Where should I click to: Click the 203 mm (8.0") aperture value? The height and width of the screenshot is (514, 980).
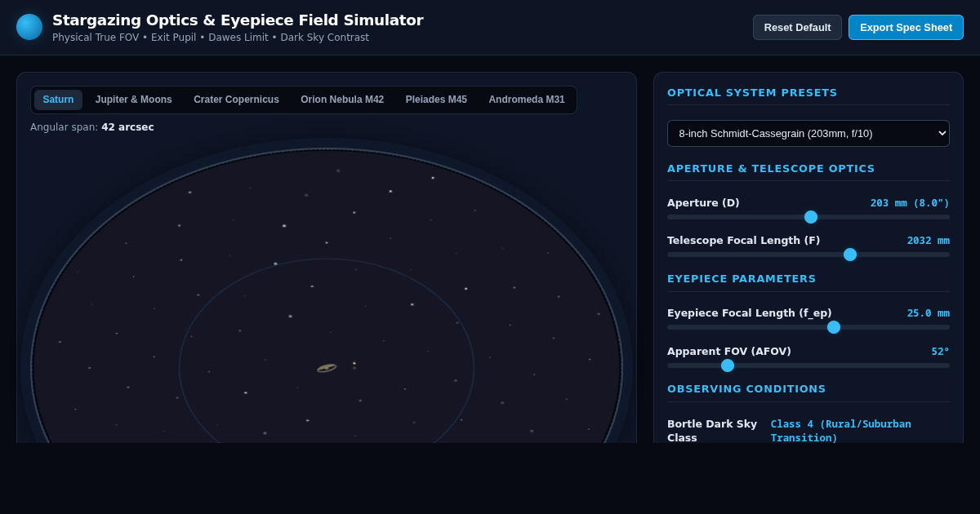tap(910, 203)
